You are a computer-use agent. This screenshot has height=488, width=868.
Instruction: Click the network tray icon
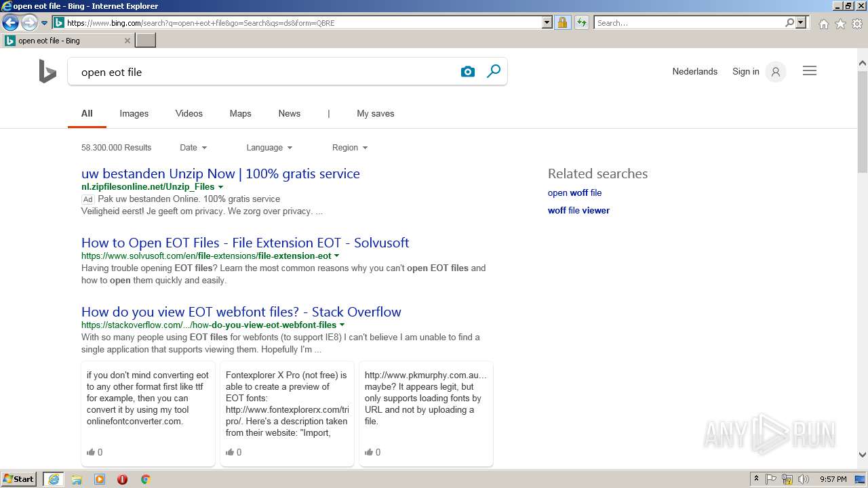click(787, 479)
